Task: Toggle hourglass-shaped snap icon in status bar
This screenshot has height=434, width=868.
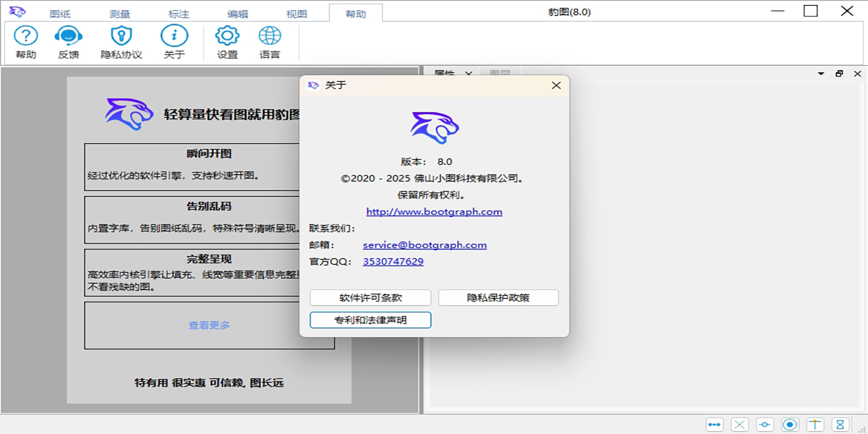Action: 841,425
